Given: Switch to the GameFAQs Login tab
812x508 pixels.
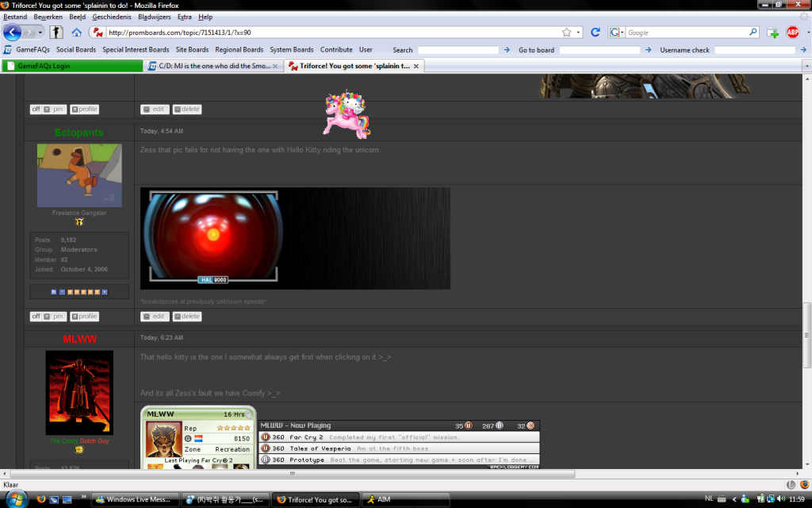Looking at the screenshot, I should coord(71,66).
